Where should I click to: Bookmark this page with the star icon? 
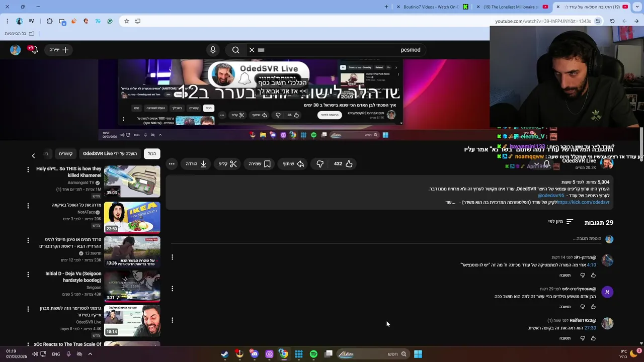click(x=126, y=21)
